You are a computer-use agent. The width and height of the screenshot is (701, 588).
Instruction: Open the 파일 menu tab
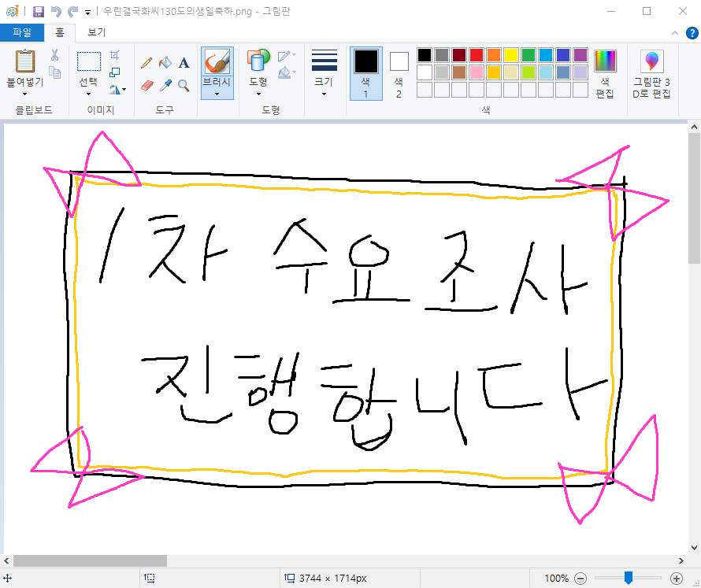(22, 32)
